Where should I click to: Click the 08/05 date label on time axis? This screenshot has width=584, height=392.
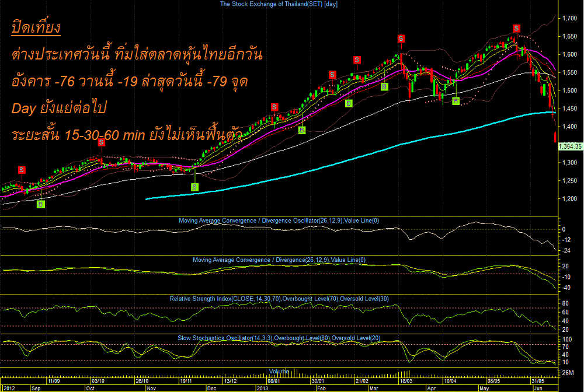click(494, 381)
